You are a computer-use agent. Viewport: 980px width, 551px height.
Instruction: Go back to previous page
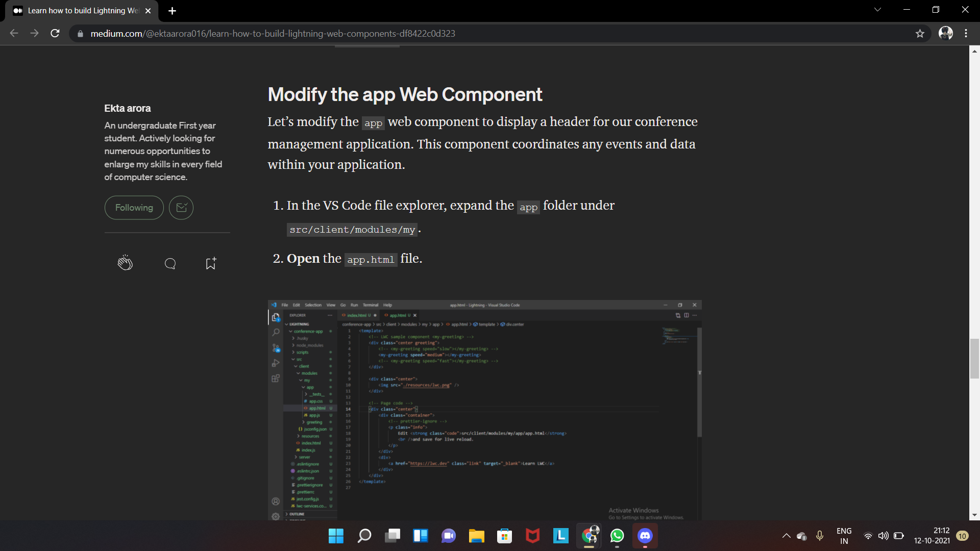click(14, 34)
